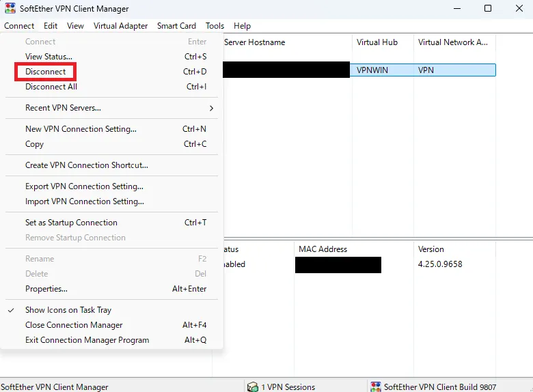The width and height of the screenshot is (533, 392).
Task: Minimize the VPN Client Manager window
Action: (457, 8)
